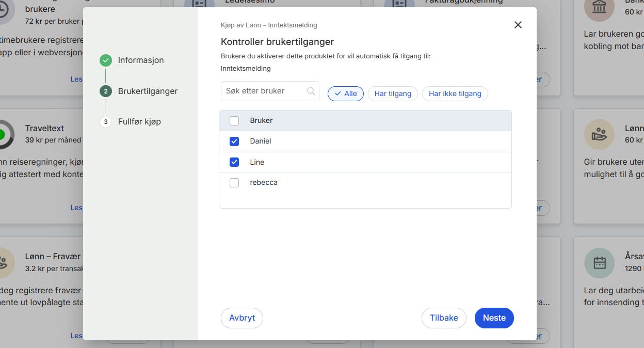Click the Kontroller brukertilganger heading
Screen dimensions: 644x348
[x=278, y=42]
